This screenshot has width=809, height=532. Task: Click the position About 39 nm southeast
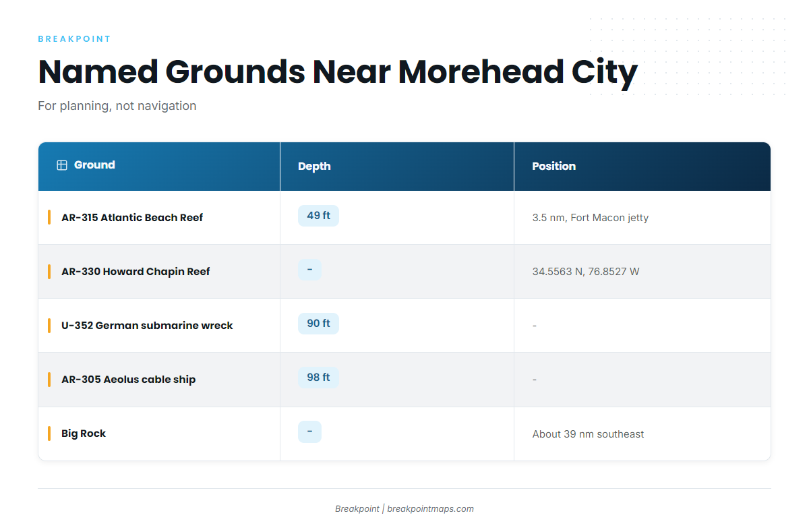tap(588, 434)
